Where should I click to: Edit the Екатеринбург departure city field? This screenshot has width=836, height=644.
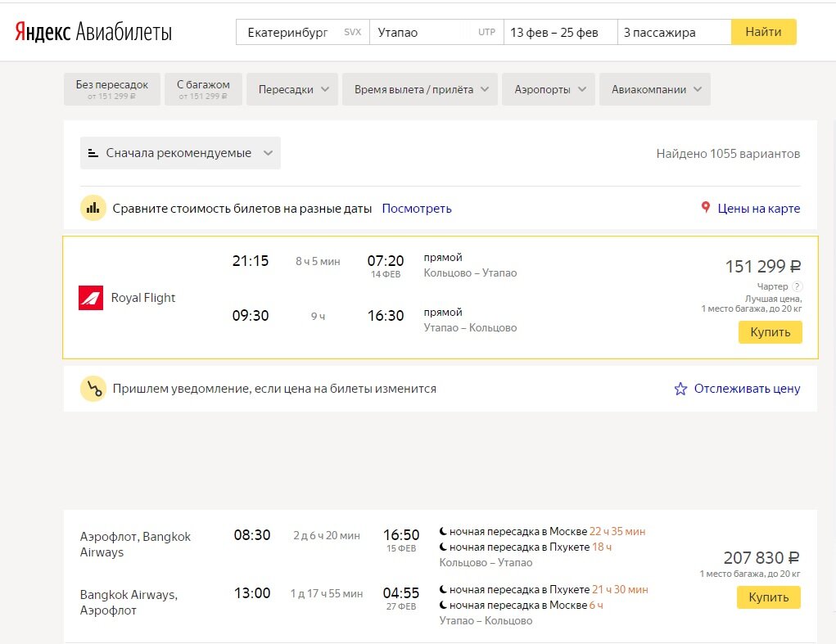click(303, 32)
